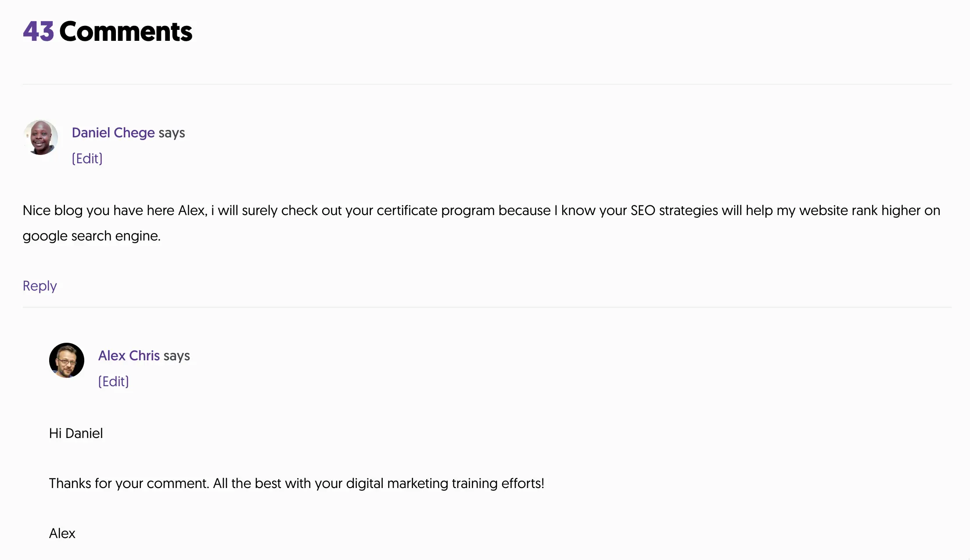Reply to Daniel Chege's comment
This screenshot has width=970, height=560.
pyautogui.click(x=40, y=286)
